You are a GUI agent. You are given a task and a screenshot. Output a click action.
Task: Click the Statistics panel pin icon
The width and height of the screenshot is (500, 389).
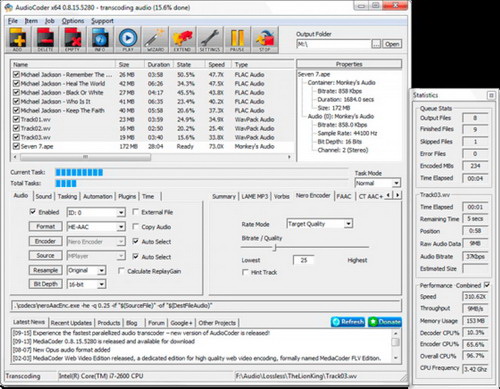click(x=491, y=95)
